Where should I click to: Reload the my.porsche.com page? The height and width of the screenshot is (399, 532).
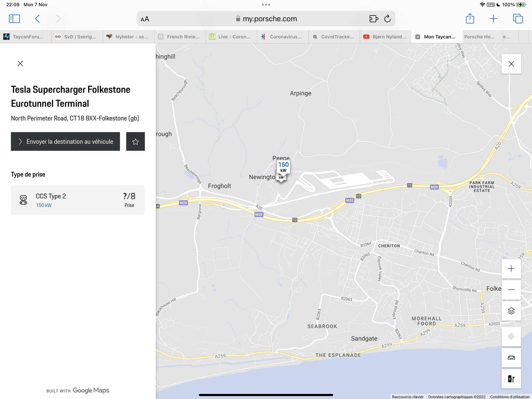(388, 19)
